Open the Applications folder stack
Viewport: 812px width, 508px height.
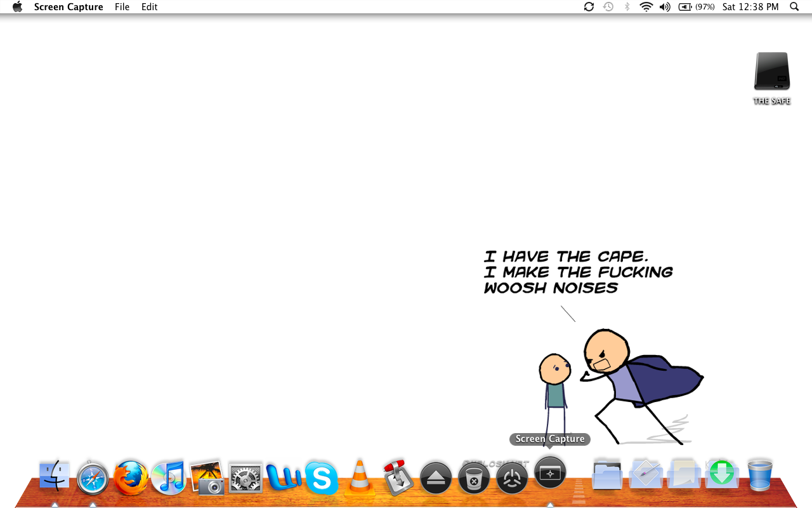coord(646,474)
